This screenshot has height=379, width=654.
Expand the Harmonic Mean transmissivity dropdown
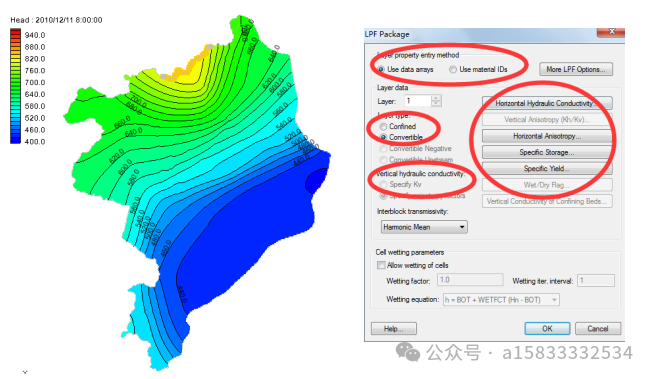[462, 227]
